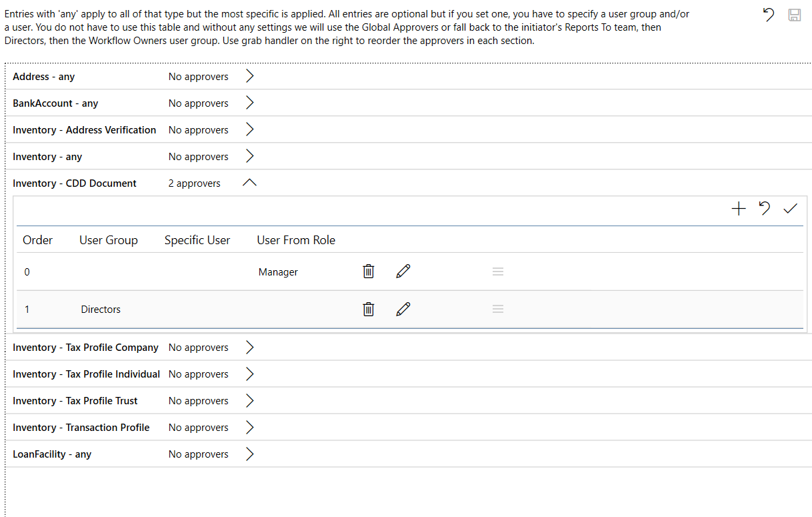Click the User Group column header
The height and width of the screenshot is (517, 812).
[109, 240]
